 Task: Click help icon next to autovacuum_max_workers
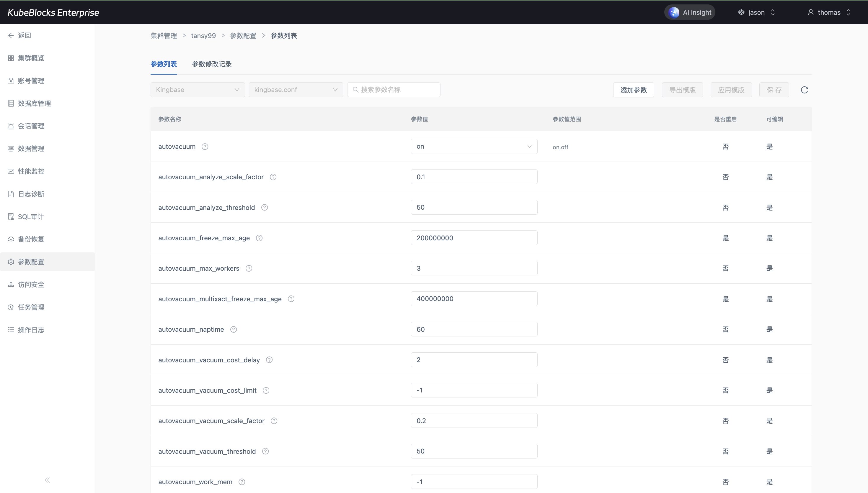[x=249, y=269]
